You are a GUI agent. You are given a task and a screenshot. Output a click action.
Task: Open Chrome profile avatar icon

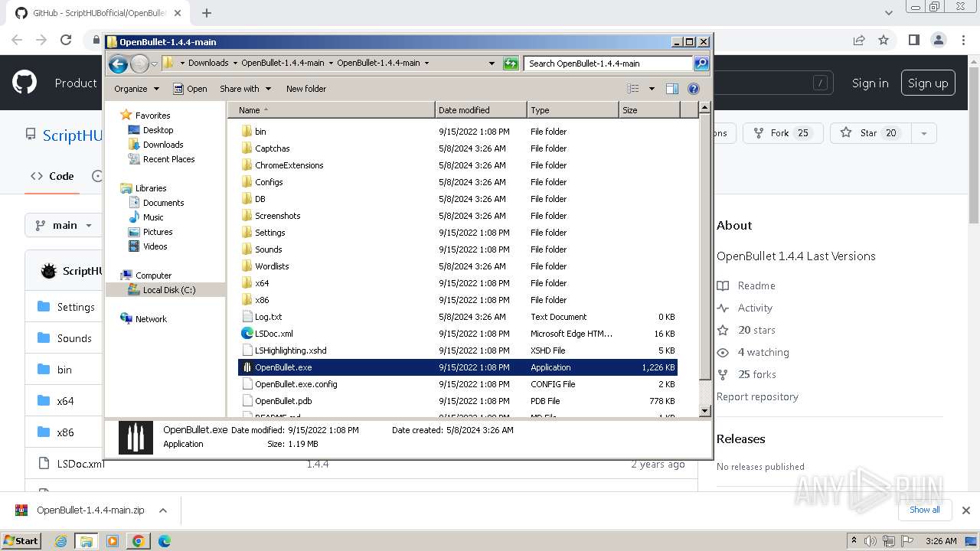pos(939,40)
